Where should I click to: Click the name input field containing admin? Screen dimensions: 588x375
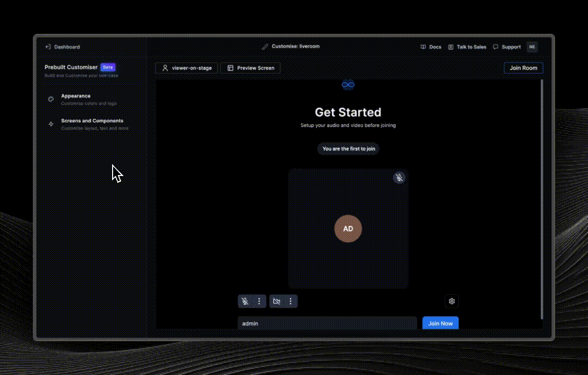(x=327, y=323)
